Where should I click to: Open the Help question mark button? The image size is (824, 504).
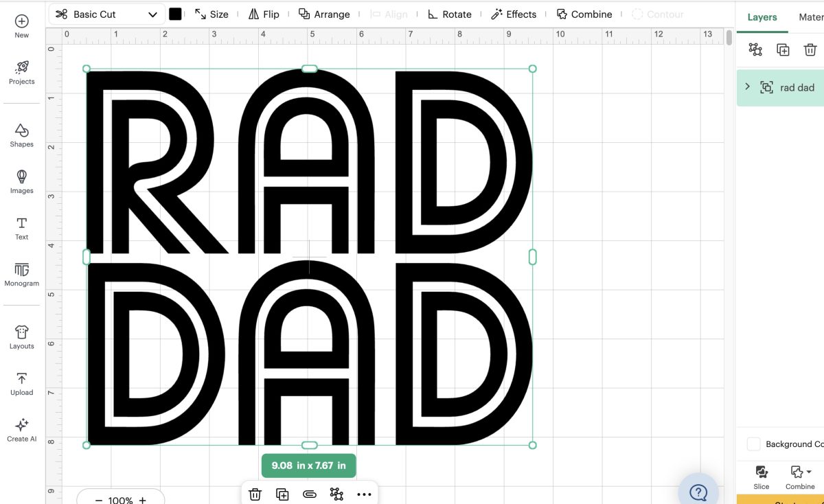pos(698,492)
